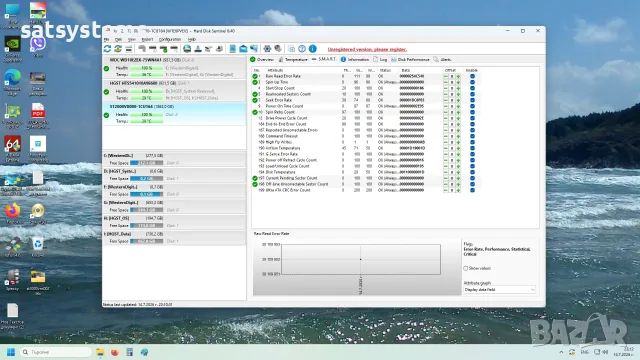The image size is (640, 360).
Task: Click the Raw Read Error Rate graph area
Action: 361,259
